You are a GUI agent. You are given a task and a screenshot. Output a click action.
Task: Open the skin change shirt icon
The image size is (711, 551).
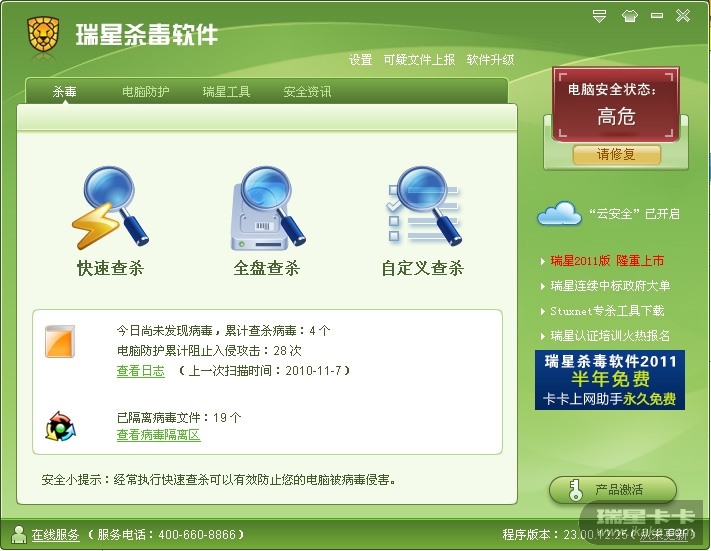tap(629, 16)
